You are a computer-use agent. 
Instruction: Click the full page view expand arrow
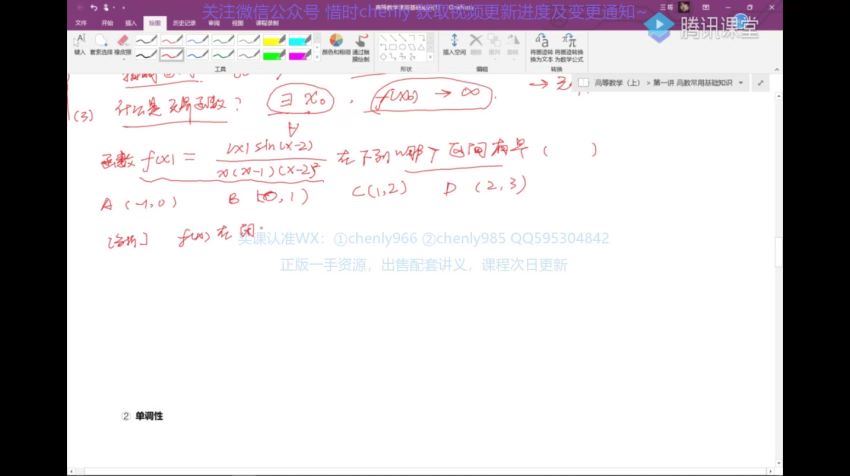pyautogui.click(x=761, y=83)
